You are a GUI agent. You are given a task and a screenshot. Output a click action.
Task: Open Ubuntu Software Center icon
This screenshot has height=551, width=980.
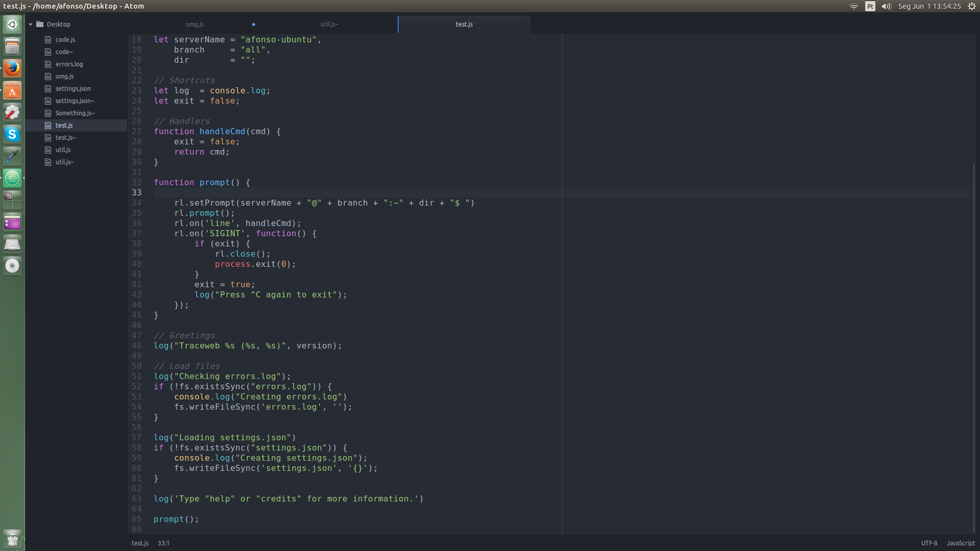point(12,90)
